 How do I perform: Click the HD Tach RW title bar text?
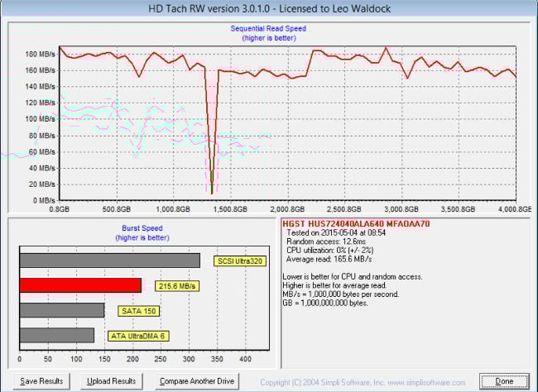click(x=269, y=8)
